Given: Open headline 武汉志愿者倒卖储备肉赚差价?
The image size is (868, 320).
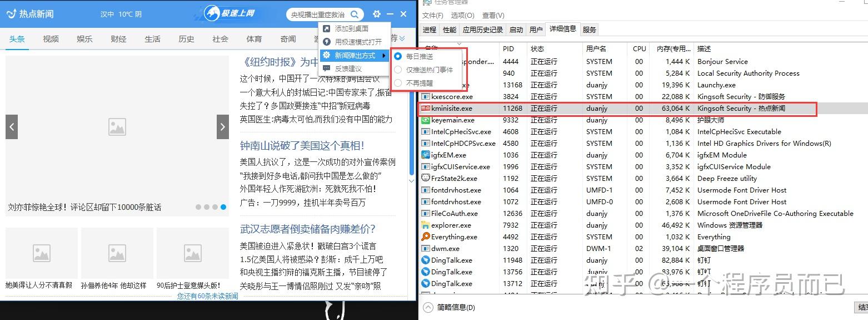Looking at the screenshot, I should (x=308, y=229).
